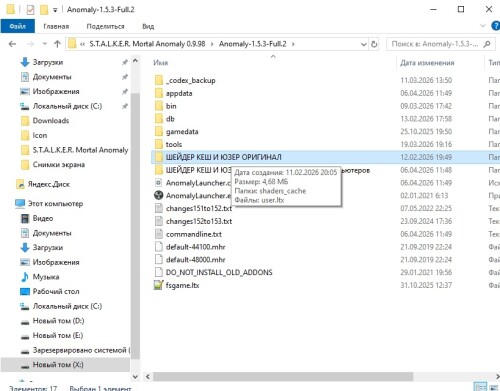Click navigation pane scroll up arrow
This screenshot has width=500, height=391.
135,61
